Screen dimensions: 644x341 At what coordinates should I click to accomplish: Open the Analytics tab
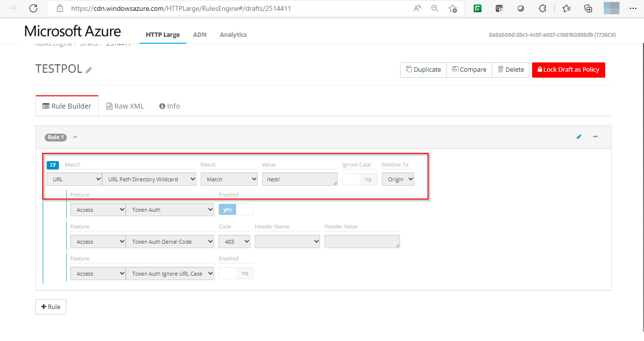tap(233, 35)
